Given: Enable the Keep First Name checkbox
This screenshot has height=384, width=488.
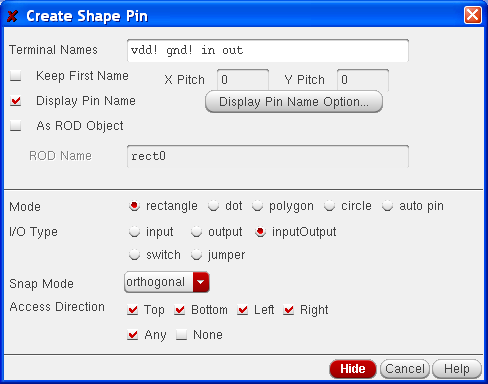Looking at the screenshot, I should pyautogui.click(x=15, y=76).
